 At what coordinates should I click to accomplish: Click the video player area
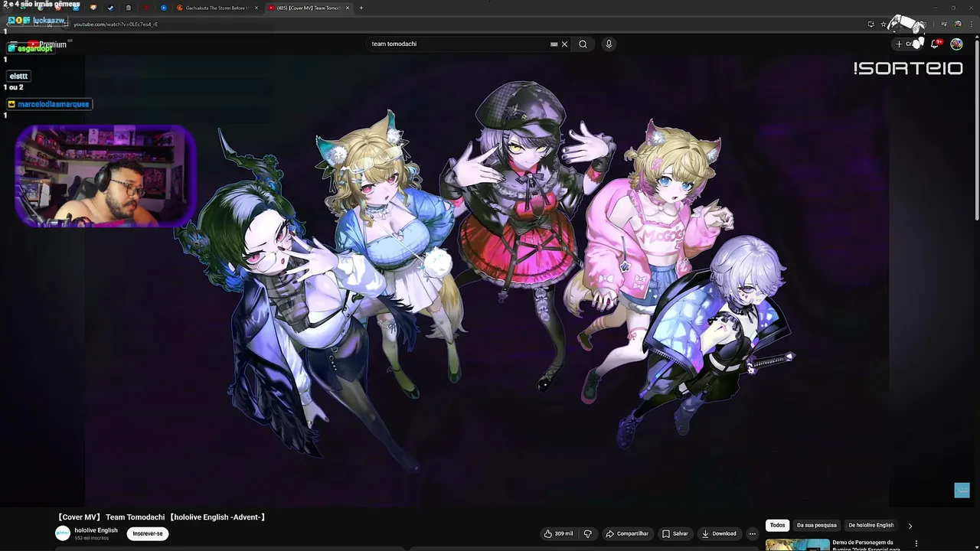487,280
